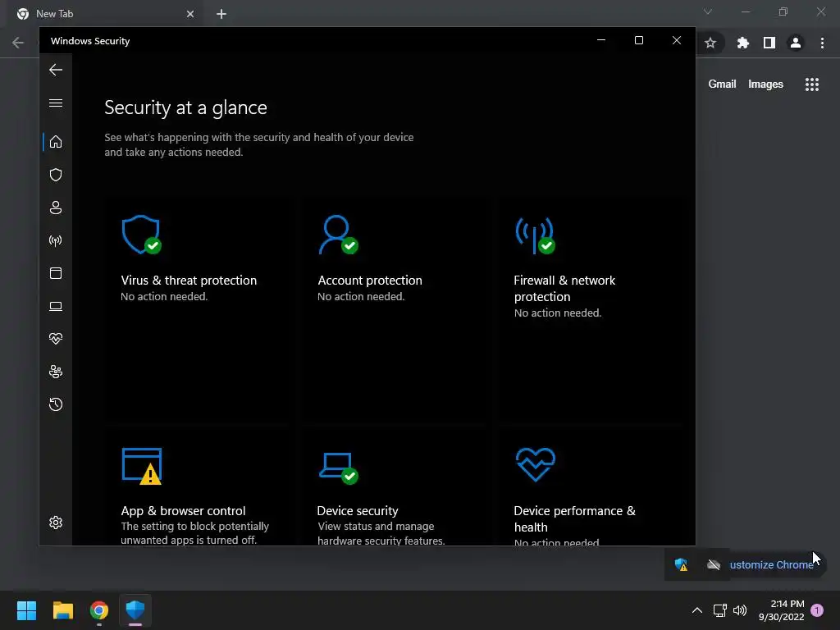Open Virus & threat protection heading
Image resolution: width=840 pixels, height=630 pixels.
[189, 281]
